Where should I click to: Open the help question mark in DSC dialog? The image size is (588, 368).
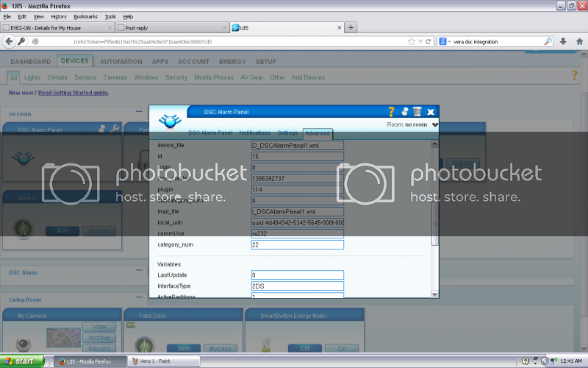(391, 112)
